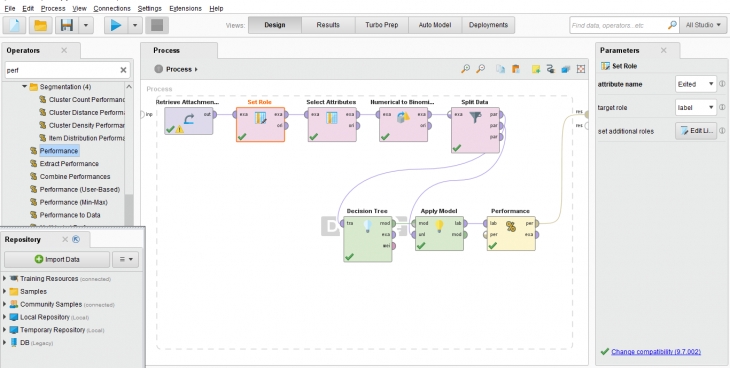Run the process with the blue play button
Viewport: 730px width, 368px height.
[x=115, y=25]
